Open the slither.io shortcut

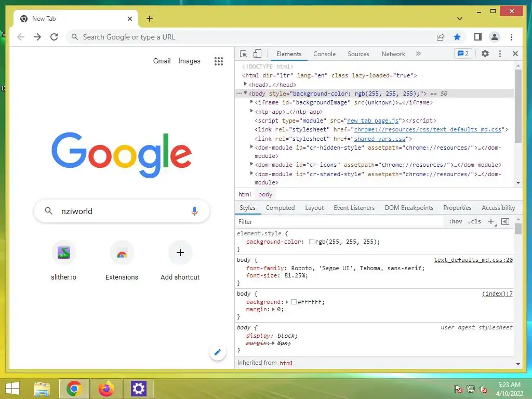[x=63, y=260]
